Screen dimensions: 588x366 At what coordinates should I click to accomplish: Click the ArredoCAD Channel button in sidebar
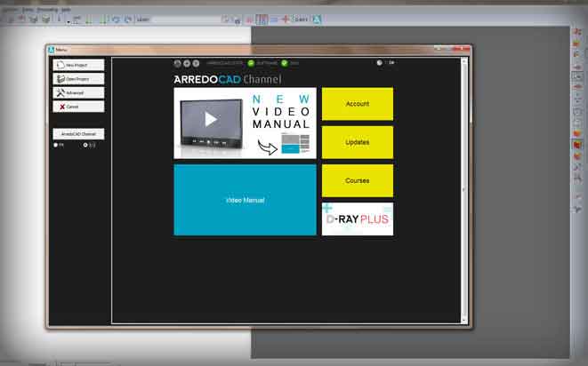(x=78, y=134)
